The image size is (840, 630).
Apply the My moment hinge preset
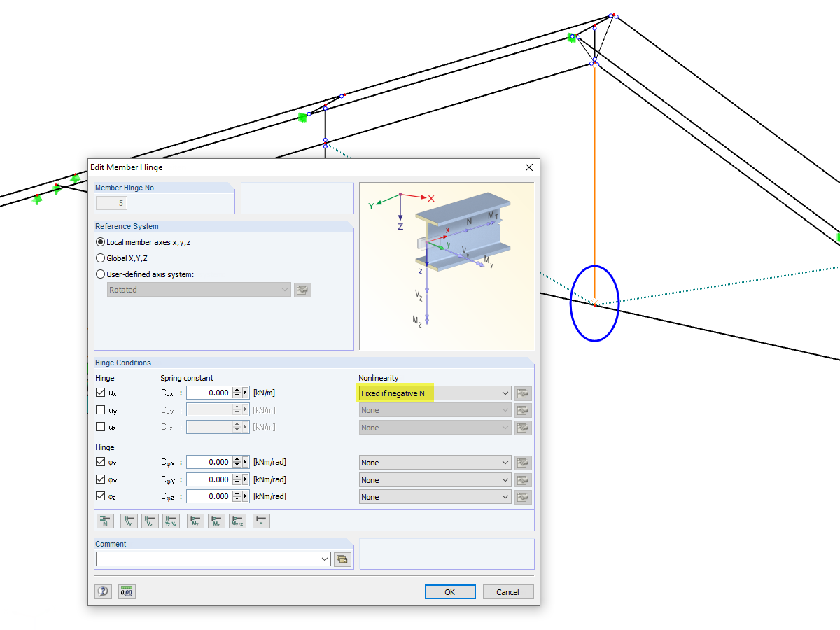(x=196, y=521)
